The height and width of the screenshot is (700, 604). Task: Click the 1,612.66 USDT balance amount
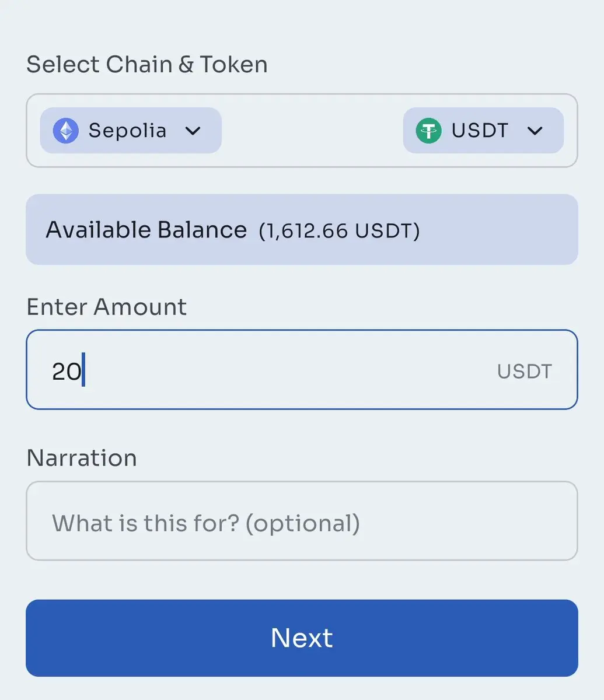tap(339, 231)
